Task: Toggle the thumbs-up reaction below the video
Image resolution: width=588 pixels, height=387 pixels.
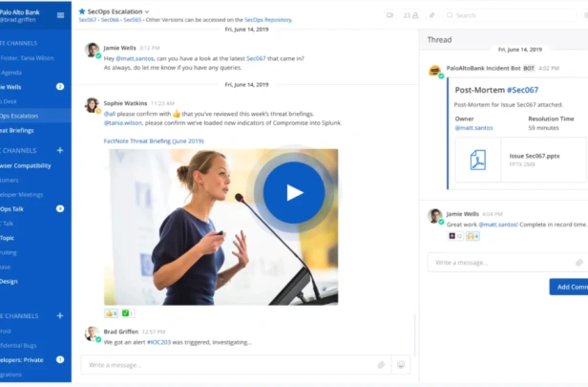Action: [x=112, y=313]
